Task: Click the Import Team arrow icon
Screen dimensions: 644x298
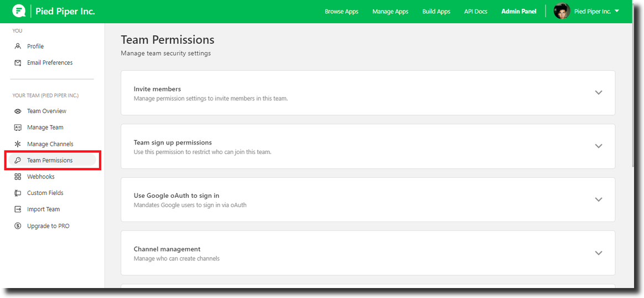Action: click(18, 209)
